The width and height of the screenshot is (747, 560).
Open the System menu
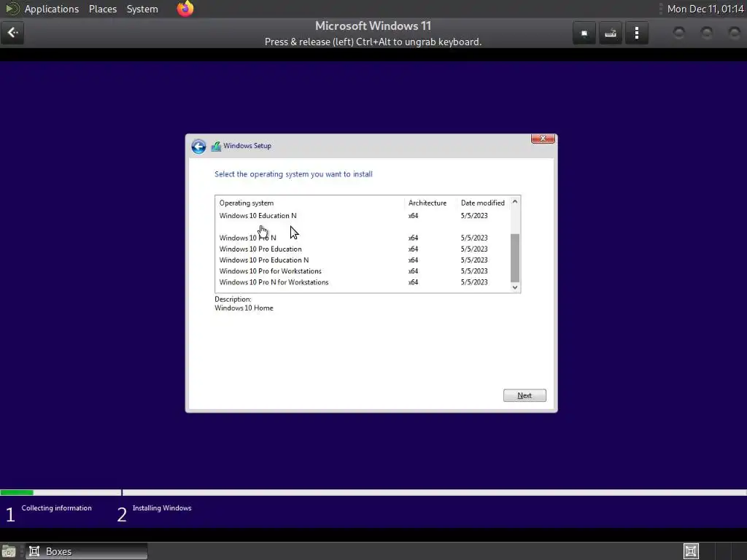point(142,9)
